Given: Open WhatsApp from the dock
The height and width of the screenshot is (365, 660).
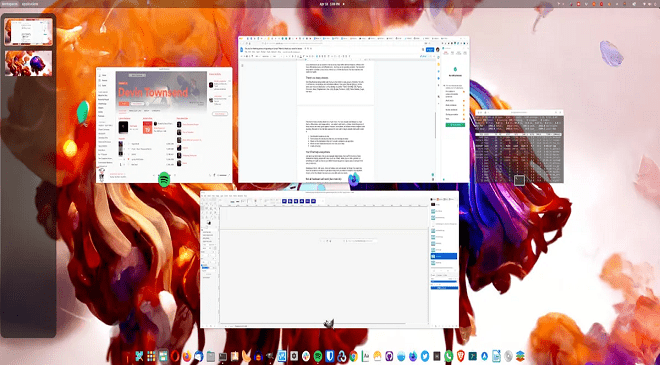Looking at the screenshot, I should click(x=449, y=356).
